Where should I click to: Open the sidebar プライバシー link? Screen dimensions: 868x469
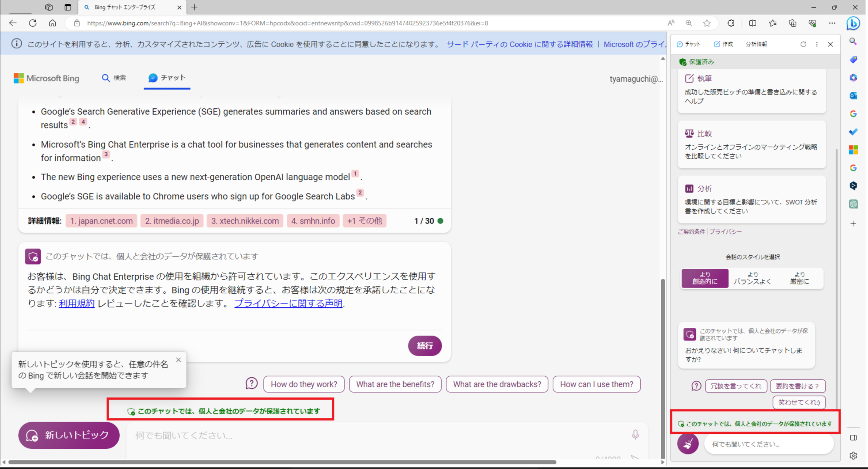click(725, 232)
